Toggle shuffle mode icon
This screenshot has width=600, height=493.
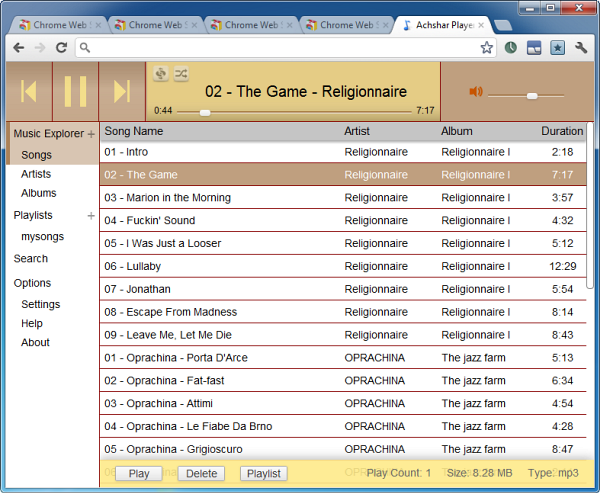pos(181,73)
